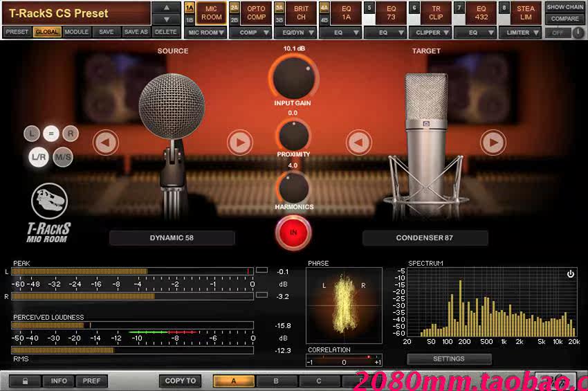Link channels with the = button
588x391 pixels.
[51, 133]
